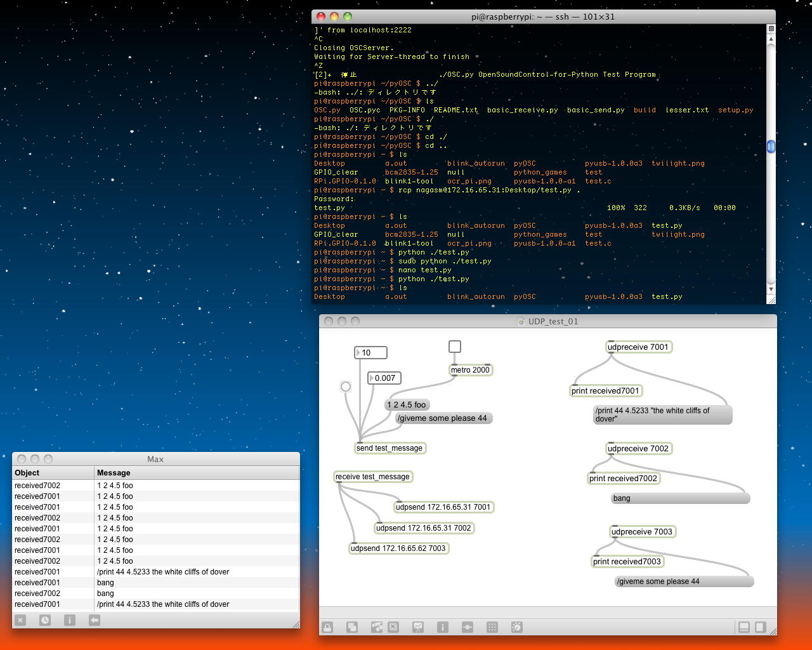Viewport: 812px width, 650px height.
Task: Enable presentation mode easel icon
Action: coord(418,627)
